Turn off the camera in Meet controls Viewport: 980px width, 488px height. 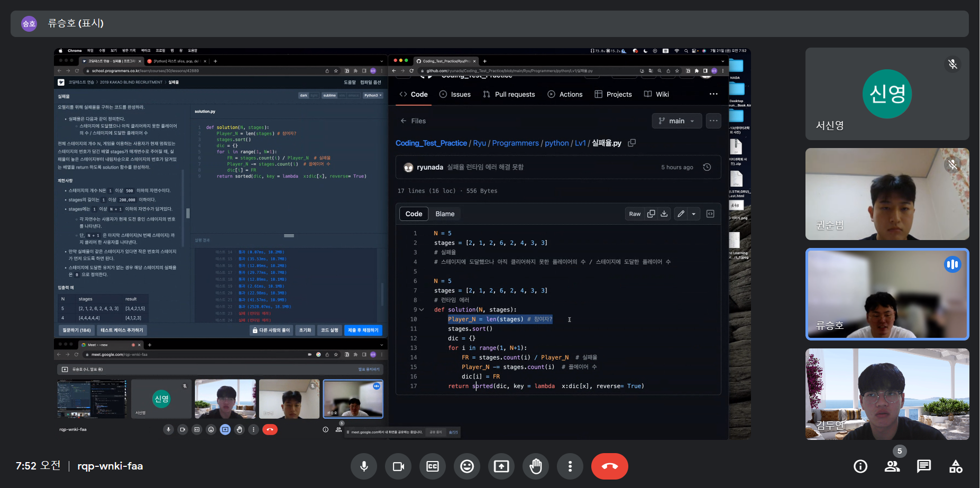398,466
